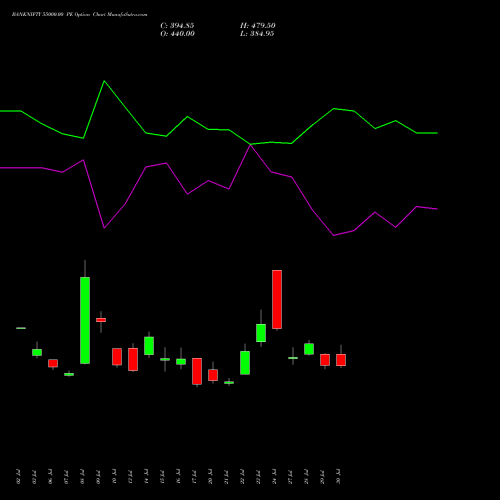
Task: Click the tall red candlestick on 24 Jul
Action: click(x=277, y=299)
